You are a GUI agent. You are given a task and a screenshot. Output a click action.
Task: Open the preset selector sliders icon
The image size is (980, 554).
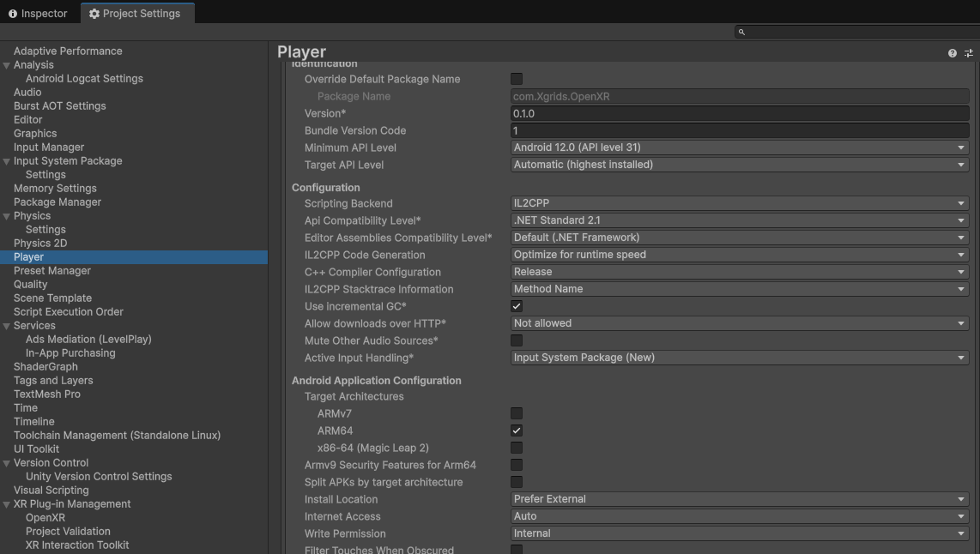[969, 53]
